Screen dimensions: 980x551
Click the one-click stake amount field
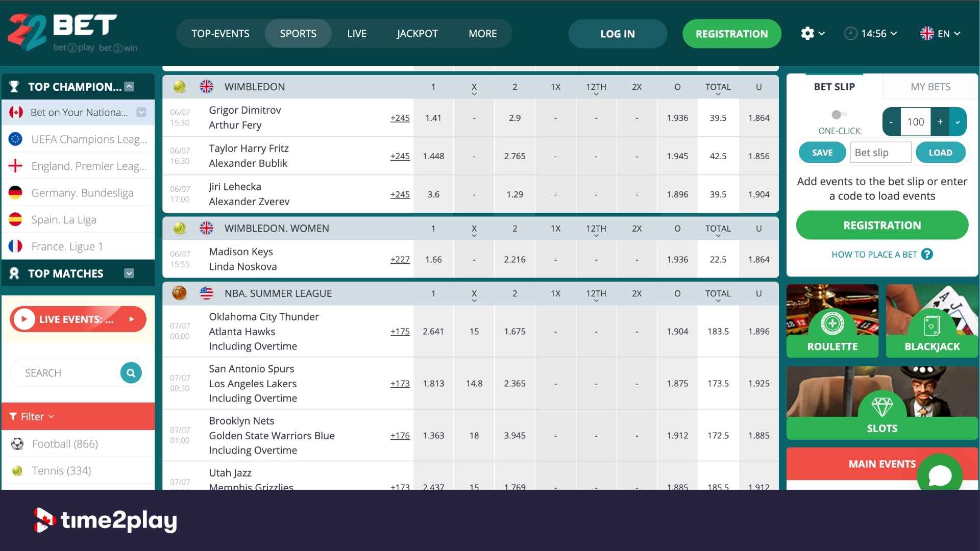[916, 122]
